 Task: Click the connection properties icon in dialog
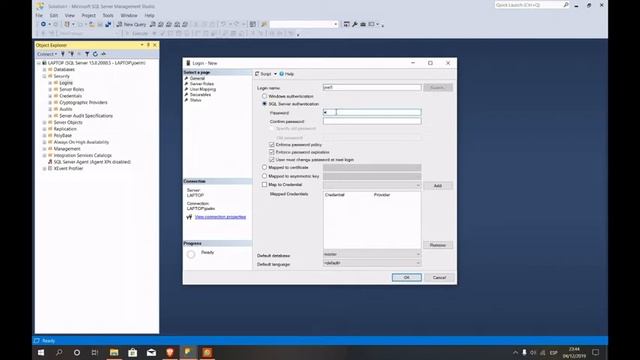(189, 217)
